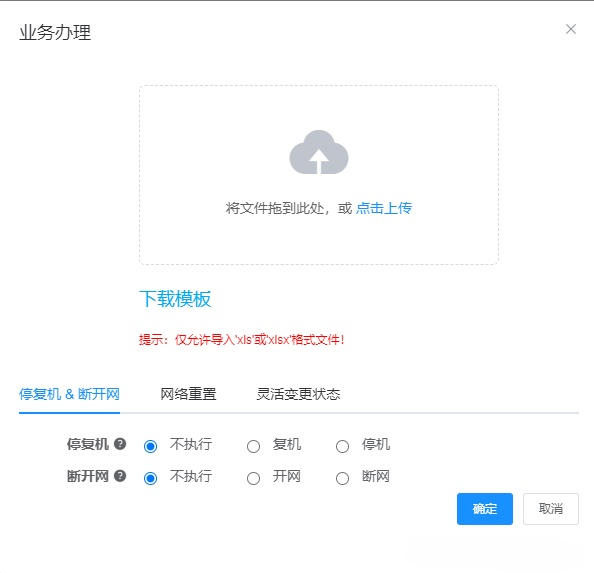The height and width of the screenshot is (573, 594).
Task: Click the help icon beside 断开网
Action: (120, 476)
